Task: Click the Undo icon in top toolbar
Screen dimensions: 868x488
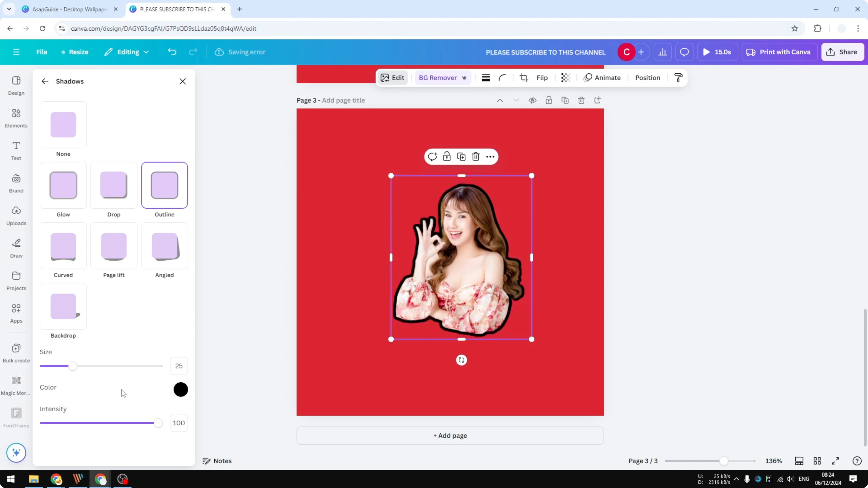Action: (172, 52)
